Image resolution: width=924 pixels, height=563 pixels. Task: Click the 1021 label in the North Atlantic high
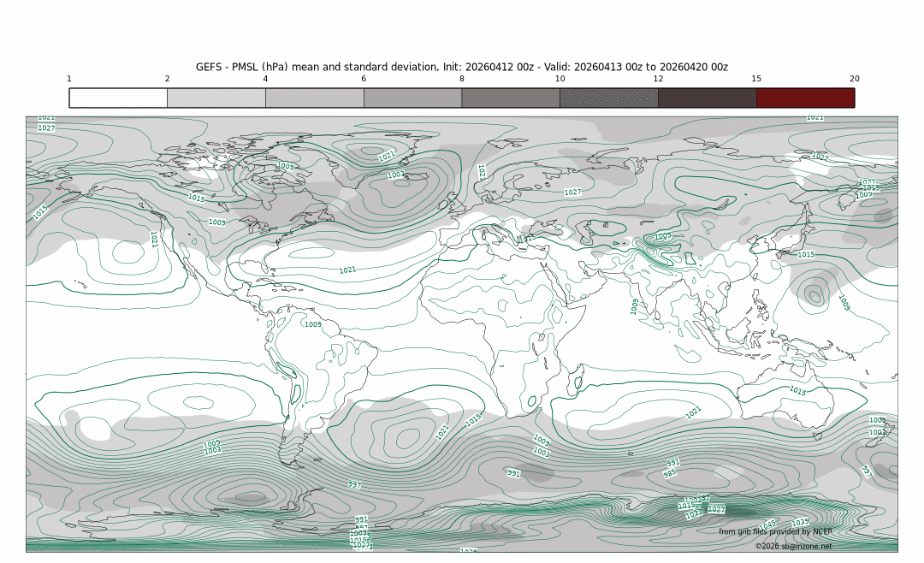347,270
